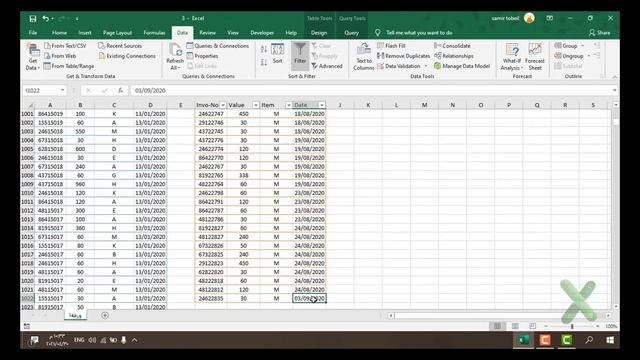This screenshot has width=640, height=360.
Task: Collapse the ribbon with the chevron
Action: click(614, 77)
